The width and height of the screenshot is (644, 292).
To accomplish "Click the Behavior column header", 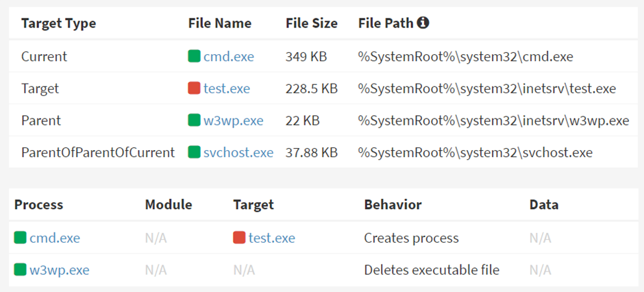I will coord(393,204).
